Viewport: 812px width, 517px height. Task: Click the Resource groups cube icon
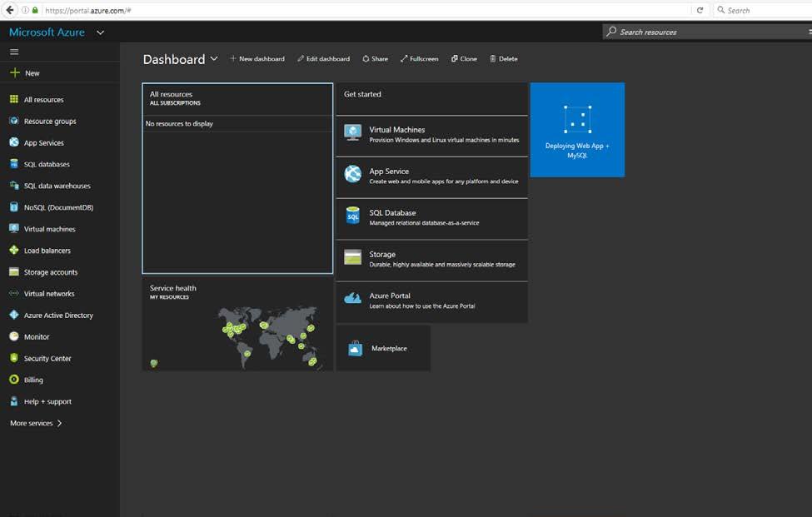(x=14, y=121)
